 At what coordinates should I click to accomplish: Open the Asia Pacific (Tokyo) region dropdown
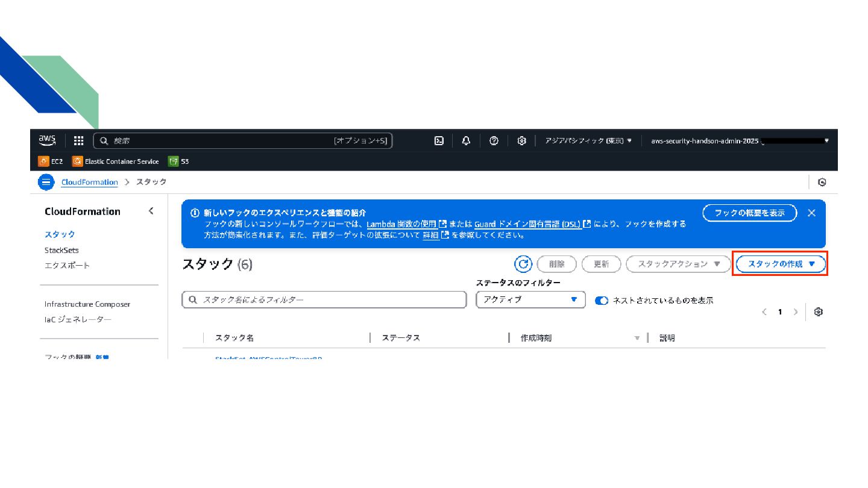(x=588, y=140)
